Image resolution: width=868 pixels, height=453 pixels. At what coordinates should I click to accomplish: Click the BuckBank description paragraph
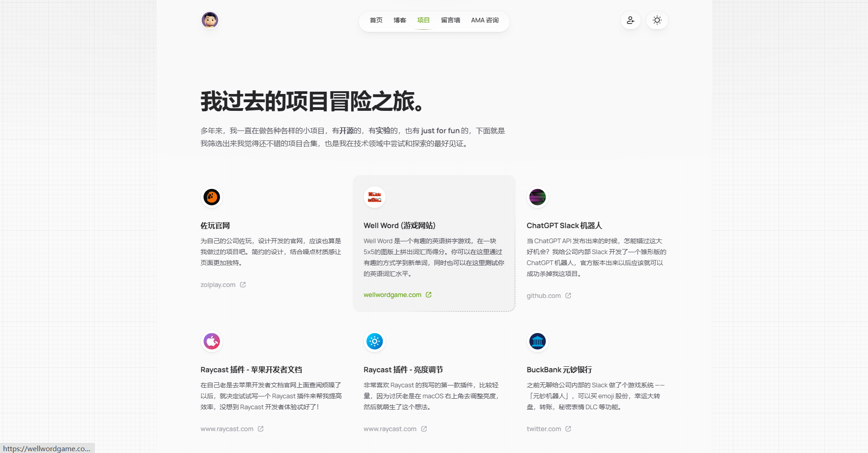pyautogui.click(x=596, y=396)
